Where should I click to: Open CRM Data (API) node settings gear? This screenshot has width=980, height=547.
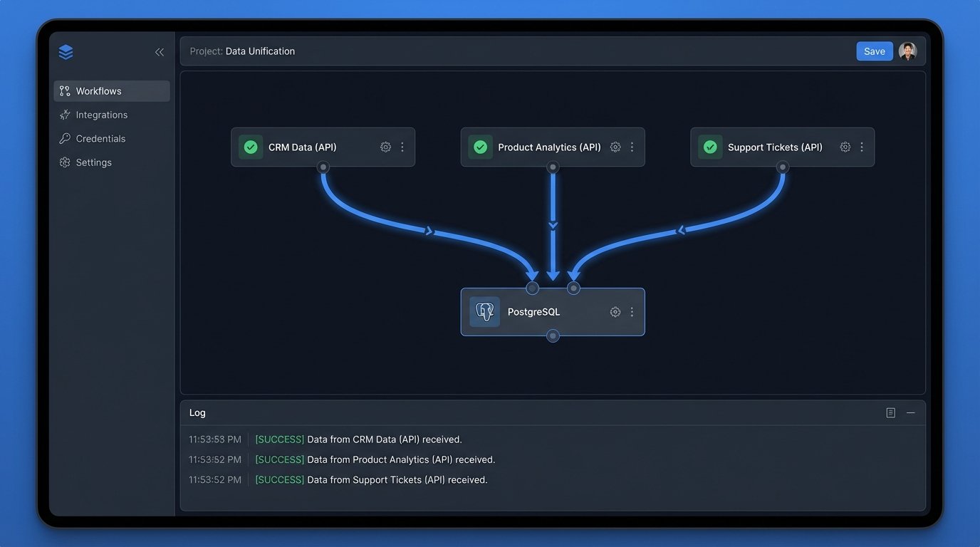click(x=385, y=147)
